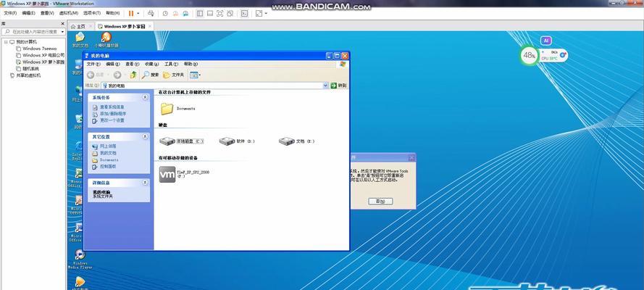Viewport: 644px width, 290px height.
Task: Open VMware 查看(V) menu
Action: (47, 13)
